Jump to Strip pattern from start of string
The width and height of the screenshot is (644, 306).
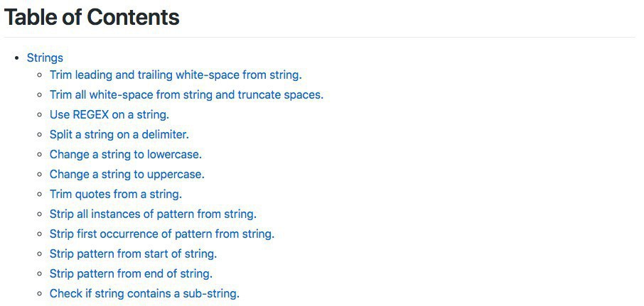133,253
